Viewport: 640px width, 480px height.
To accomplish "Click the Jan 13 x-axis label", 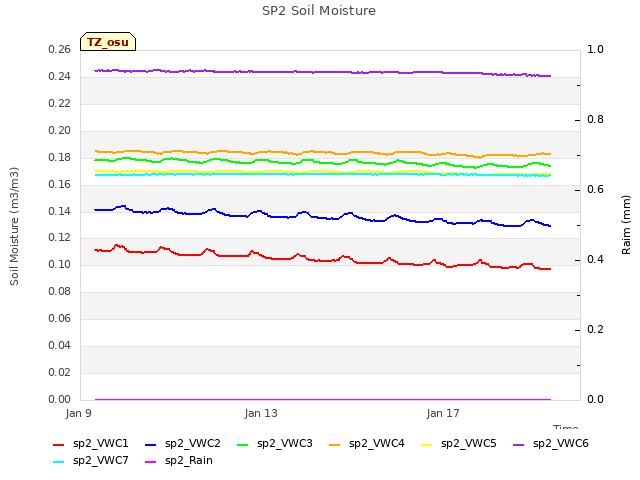I will pyautogui.click(x=261, y=413).
